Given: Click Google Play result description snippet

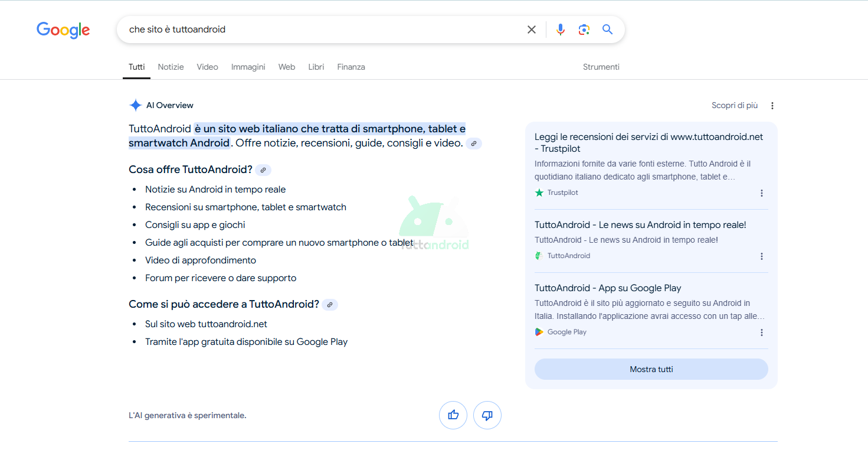Looking at the screenshot, I should point(649,309).
